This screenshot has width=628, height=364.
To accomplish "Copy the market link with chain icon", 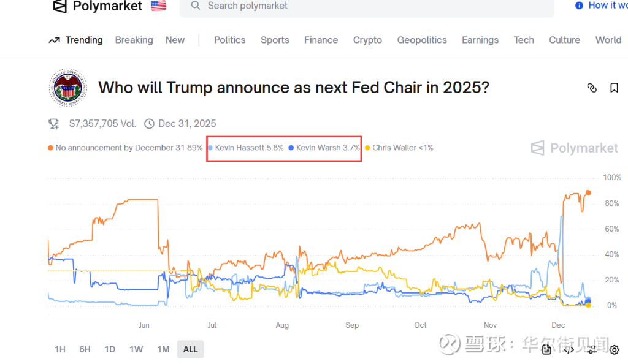I will [592, 88].
